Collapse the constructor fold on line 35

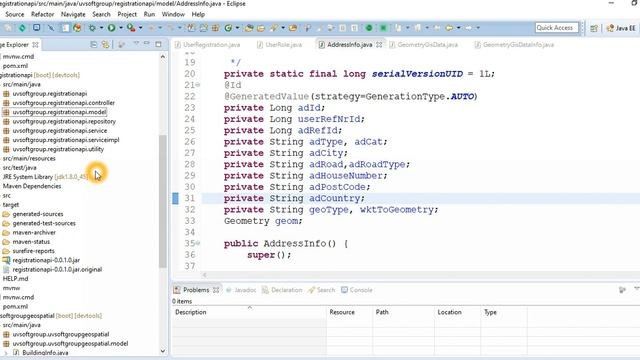pos(198,243)
